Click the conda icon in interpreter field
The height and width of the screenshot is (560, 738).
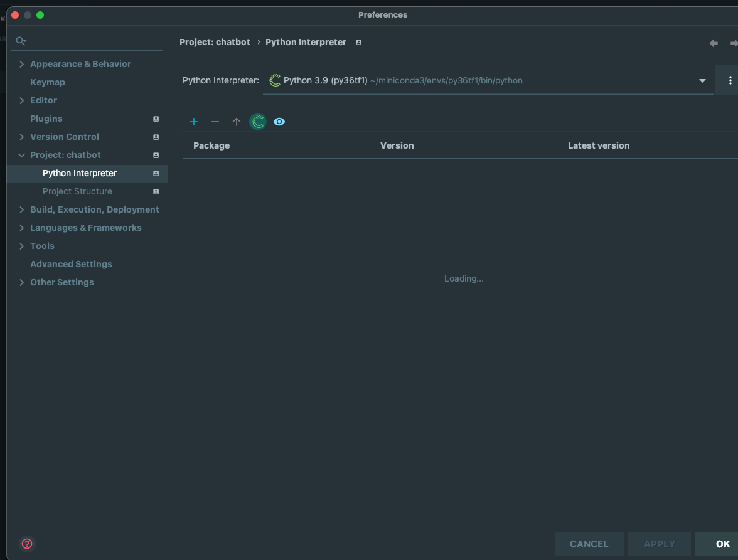274,80
